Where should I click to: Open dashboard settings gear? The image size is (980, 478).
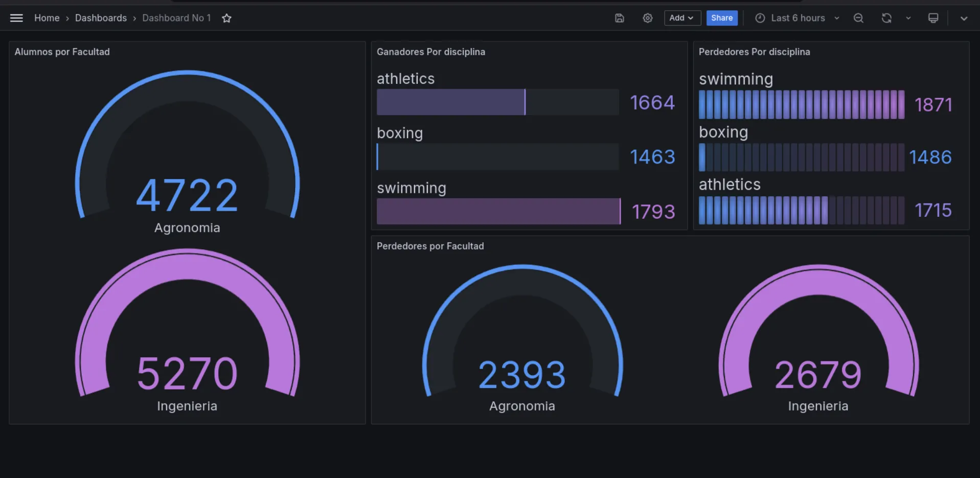click(x=647, y=17)
